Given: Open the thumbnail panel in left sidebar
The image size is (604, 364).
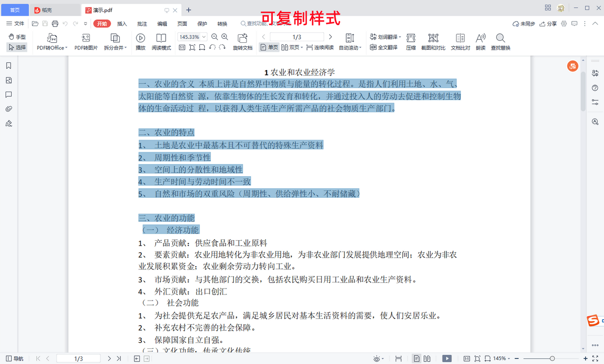Looking at the screenshot, I should click(9, 80).
